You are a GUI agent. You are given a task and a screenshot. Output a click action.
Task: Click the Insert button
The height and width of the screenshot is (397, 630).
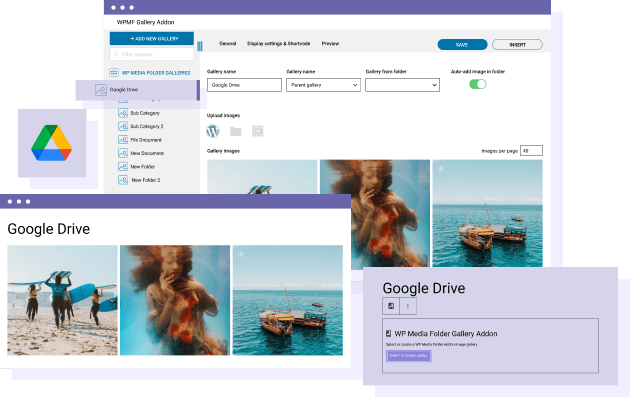[x=518, y=45]
